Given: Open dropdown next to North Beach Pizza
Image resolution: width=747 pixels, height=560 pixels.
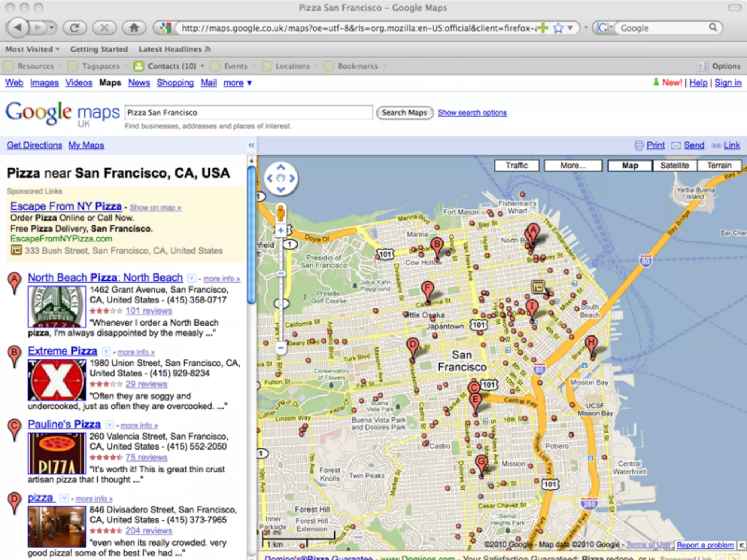Looking at the screenshot, I should [191, 279].
